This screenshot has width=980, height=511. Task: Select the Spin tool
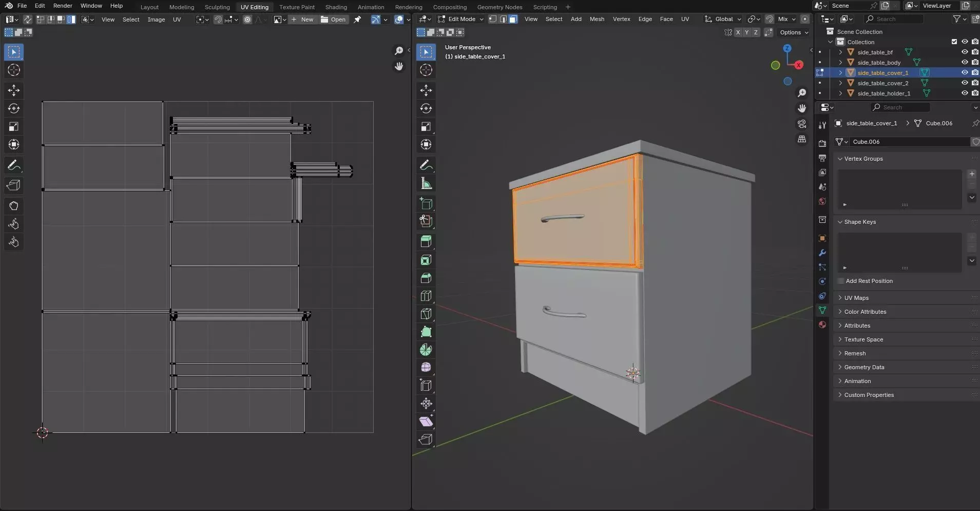[426, 350]
